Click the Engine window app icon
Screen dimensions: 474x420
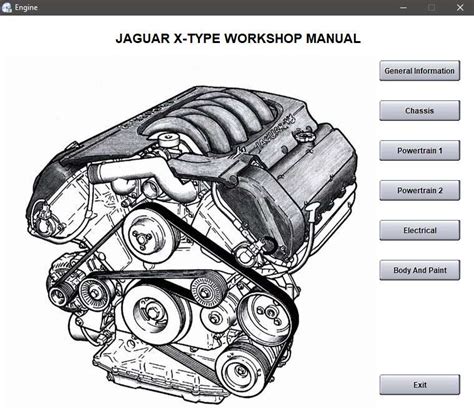pos(7,7)
